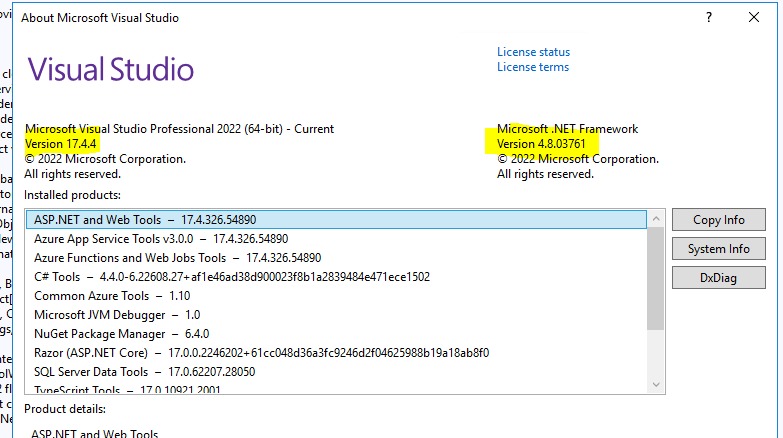Screen dimensions: 783x438
Task: Select ASP.NET and Web Tools row
Action: (x=336, y=220)
